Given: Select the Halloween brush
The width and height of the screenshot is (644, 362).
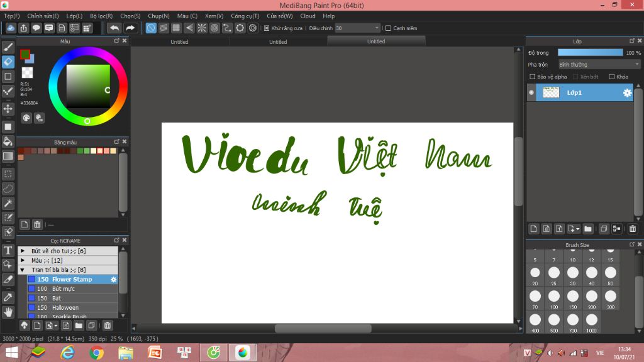Looking at the screenshot, I should 72,307.
